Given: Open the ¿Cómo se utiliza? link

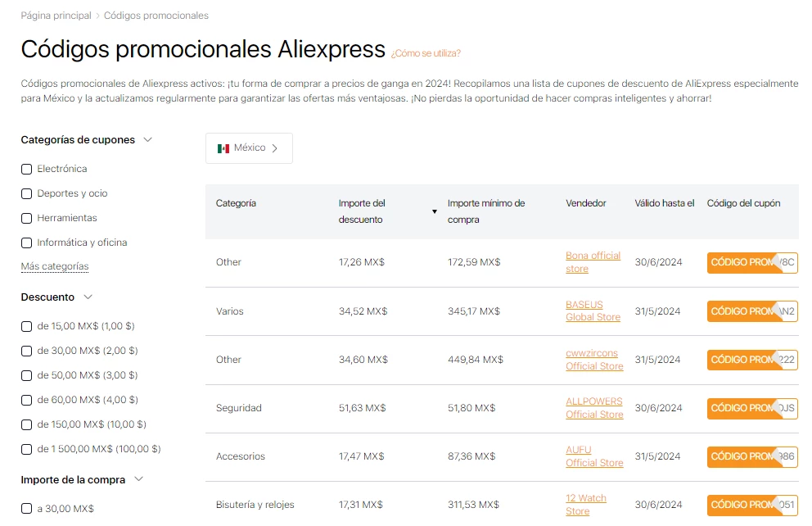Looking at the screenshot, I should click(x=424, y=52).
